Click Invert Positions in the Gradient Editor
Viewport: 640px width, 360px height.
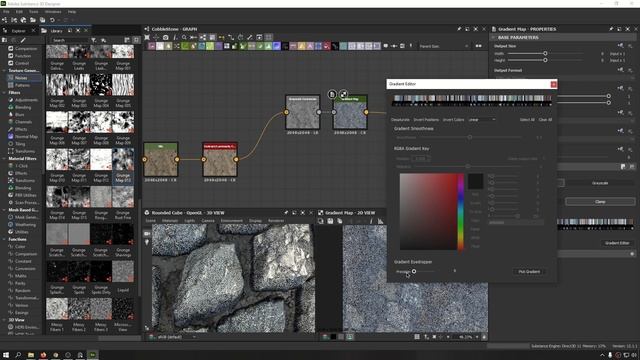click(x=426, y=120)
